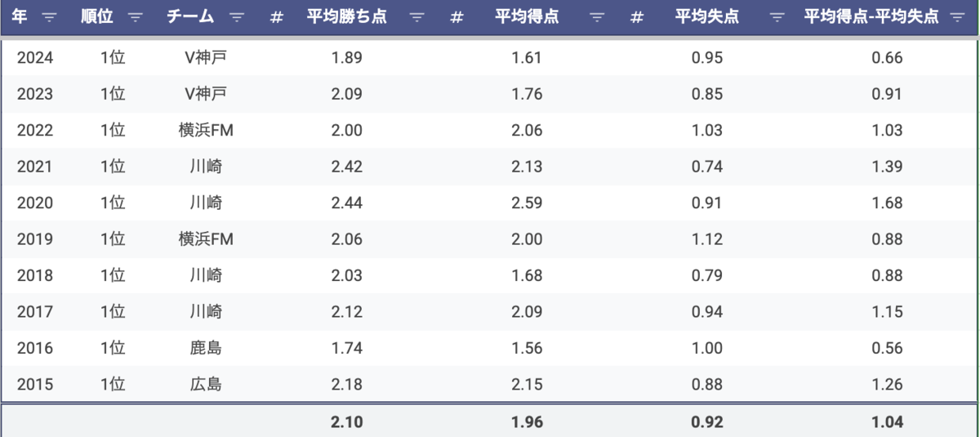The width and height of the screenshot is (980, 437).
Task: Click footer average 1.04 under 平均得点-平均失点
Action: (887, 422)
